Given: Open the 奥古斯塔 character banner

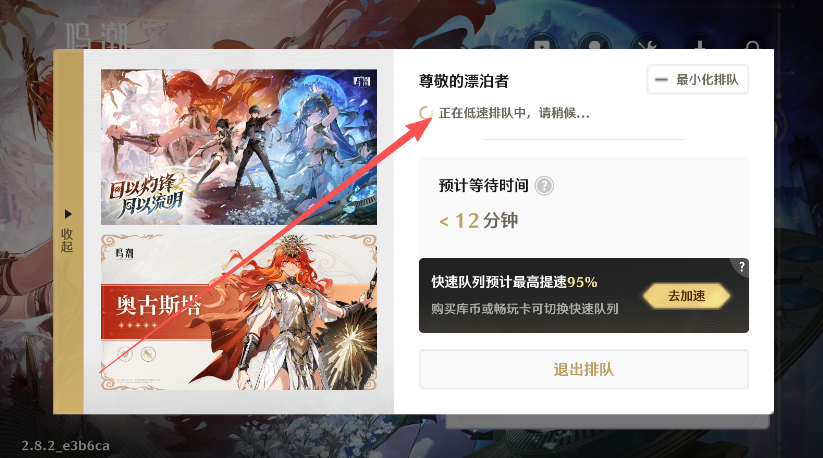Looking at the screenshot, I should click(239, 312).
